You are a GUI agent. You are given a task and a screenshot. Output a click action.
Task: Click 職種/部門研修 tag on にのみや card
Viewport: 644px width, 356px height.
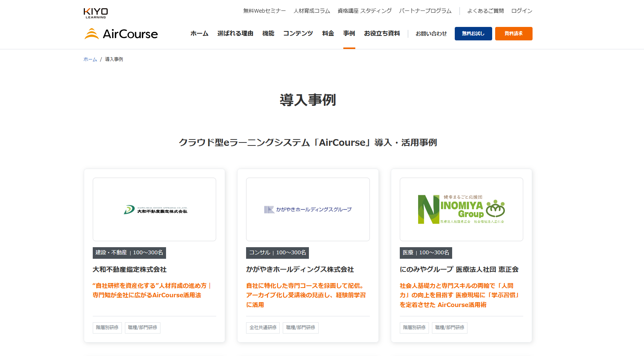(450, 328)
